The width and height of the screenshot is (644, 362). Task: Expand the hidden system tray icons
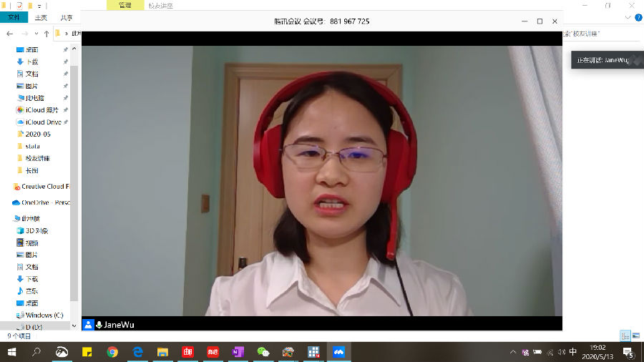point(512,352)
